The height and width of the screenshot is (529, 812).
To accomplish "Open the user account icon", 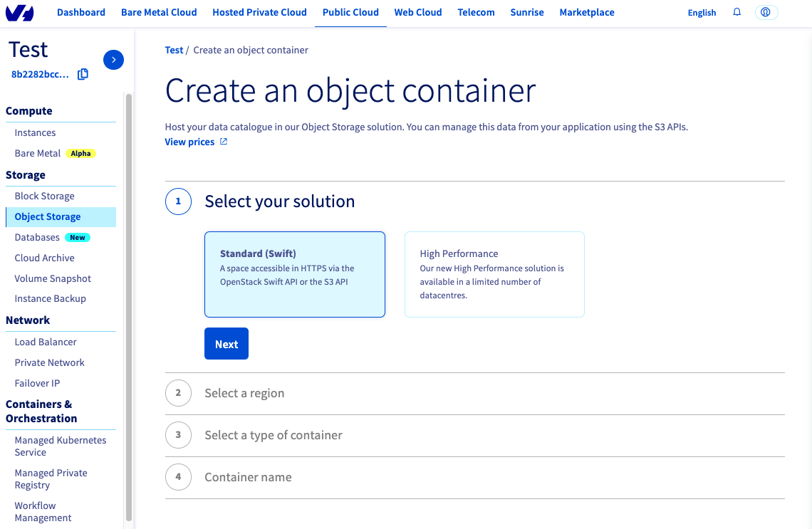I will pyautogui.click(x=766, y=12).
